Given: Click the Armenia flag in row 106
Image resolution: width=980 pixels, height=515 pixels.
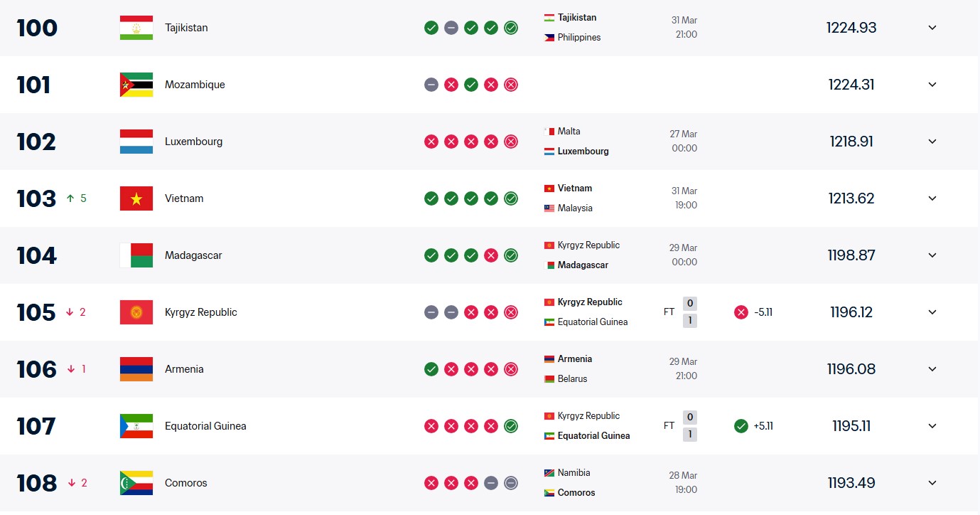Looking at the screenshot, I should [136, 369].
